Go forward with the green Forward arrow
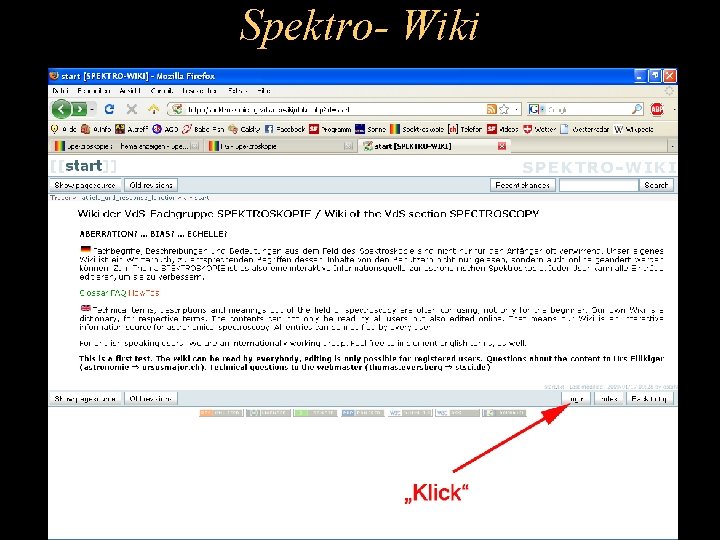Screen dimensions: 720x540 (x=79, y=109)
